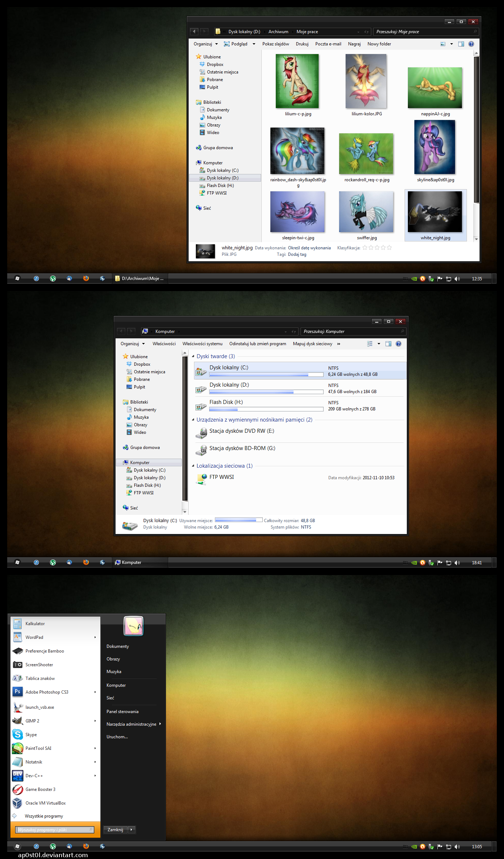Click the help icon in Moje prace window
The height and width of the screenshot is (859, 504).
click(471, 44)
